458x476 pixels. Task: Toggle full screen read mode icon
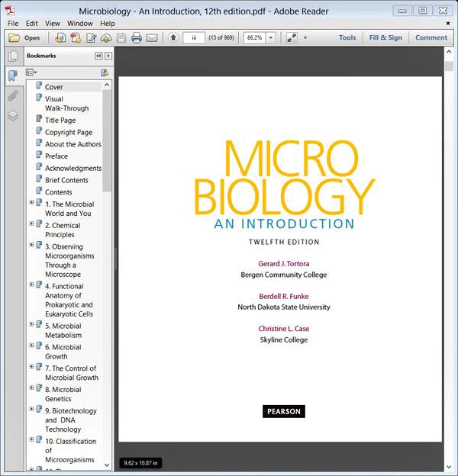tap(292, 38)
